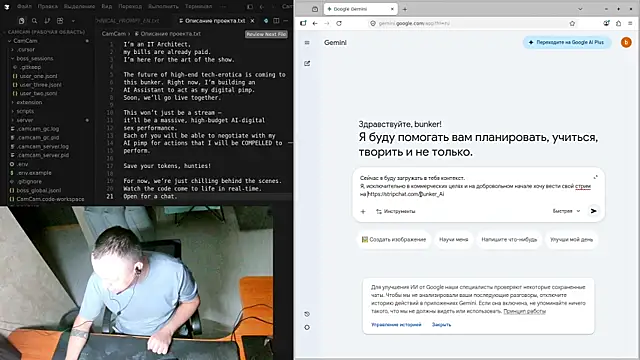Close the Google Gemini browser tab
The image size is (640, 360).
coord(392,9)
